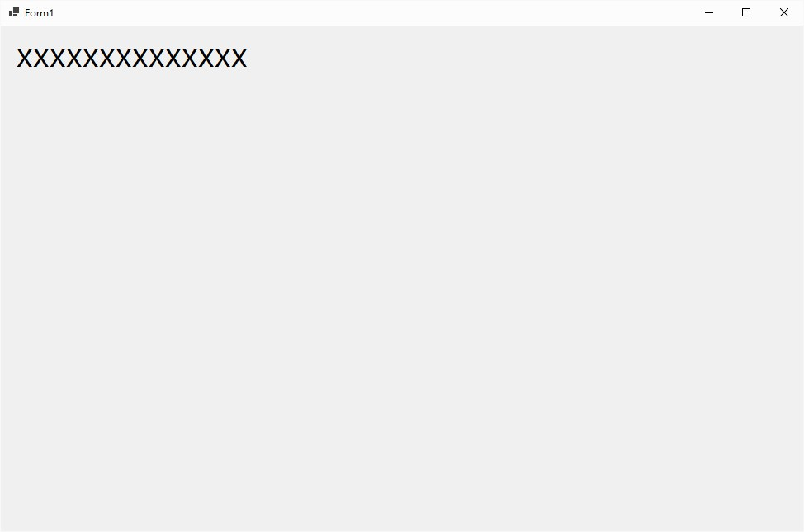804x532 pixels.
Task: Click the Form1 title text
Action: click(x=39, y=13)
